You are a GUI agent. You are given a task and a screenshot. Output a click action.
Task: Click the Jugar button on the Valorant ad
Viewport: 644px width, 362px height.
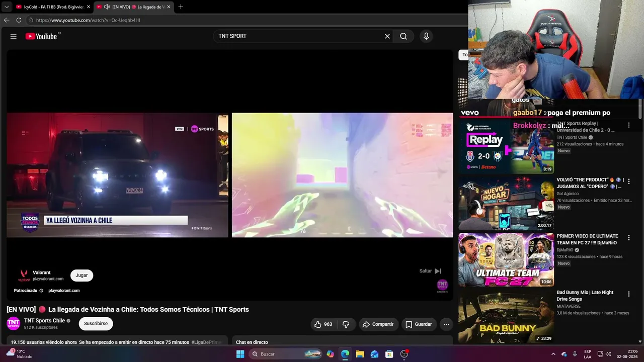[x=82, y=276]
